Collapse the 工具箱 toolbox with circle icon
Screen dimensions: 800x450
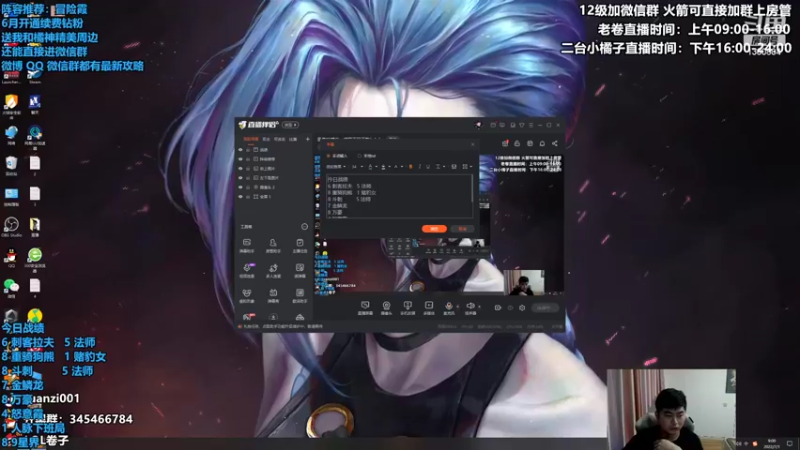tap(305, 227)
